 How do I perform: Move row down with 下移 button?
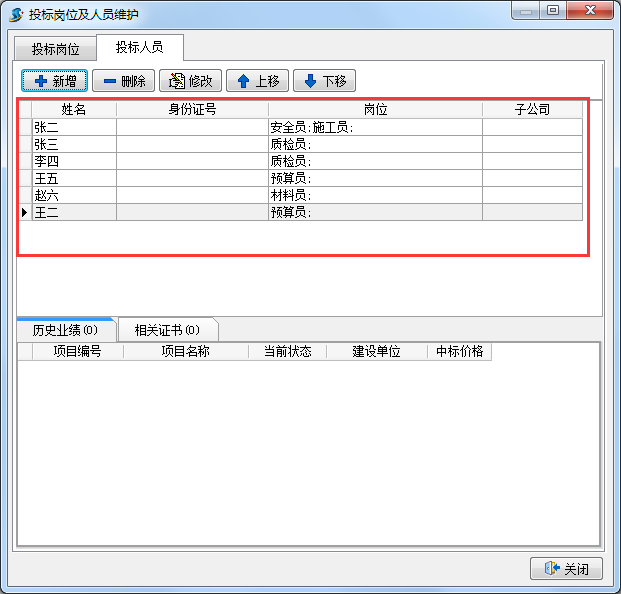click(325, 81)
